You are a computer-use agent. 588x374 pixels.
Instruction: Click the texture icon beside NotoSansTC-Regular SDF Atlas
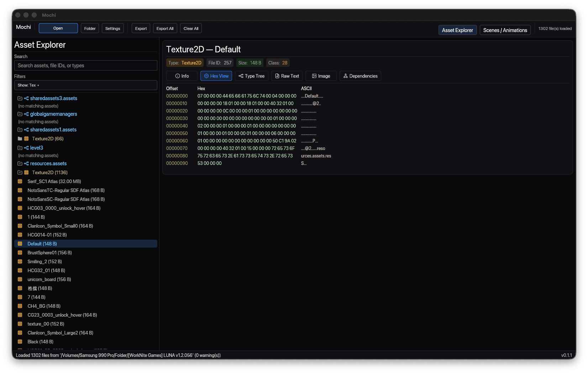pos(20,190)
